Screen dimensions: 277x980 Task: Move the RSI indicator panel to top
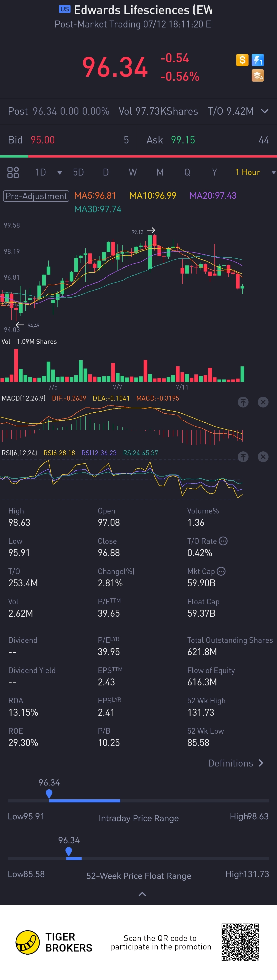click(x=243, y=457)
